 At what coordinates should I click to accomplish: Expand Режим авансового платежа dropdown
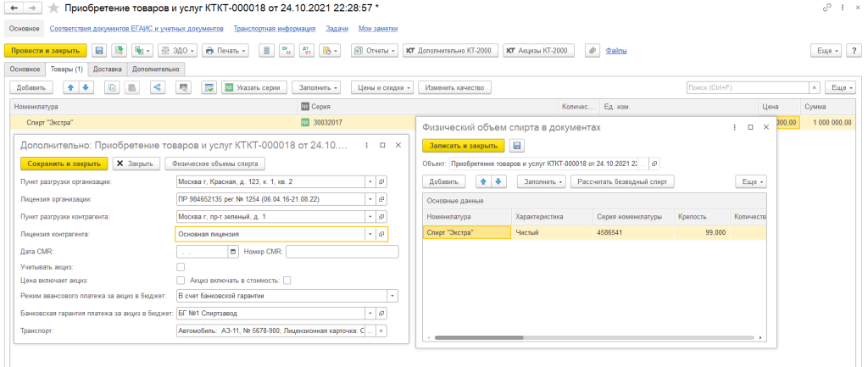click(392, 296)
